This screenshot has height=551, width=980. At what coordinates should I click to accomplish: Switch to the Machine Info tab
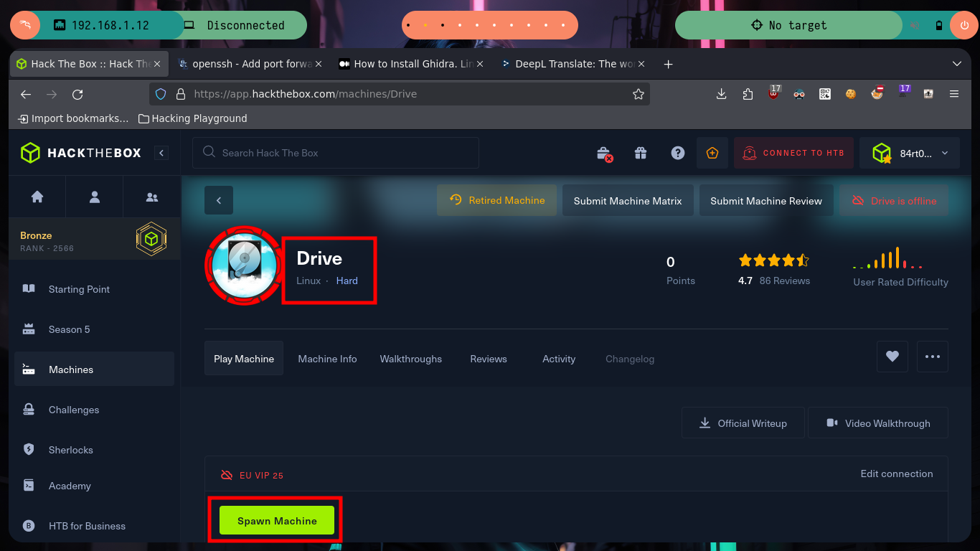click(327, 359)
